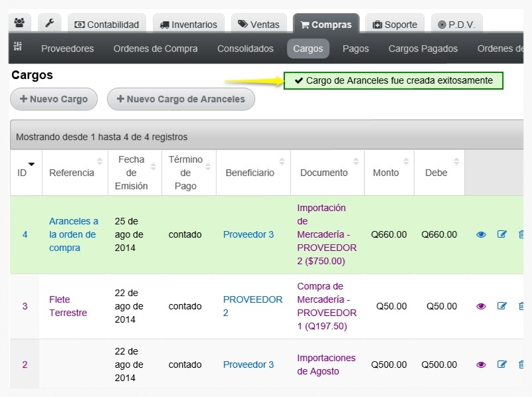The height and width of the screenshot is (397, 532).
Task: Open the charge with ID 2
Action: click(x=25, y=364)
